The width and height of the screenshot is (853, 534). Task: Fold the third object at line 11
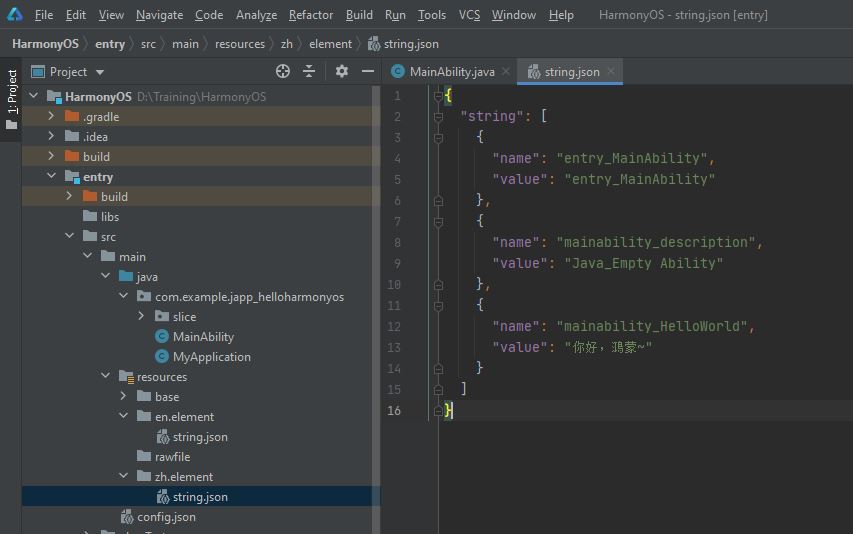[438, 306]
